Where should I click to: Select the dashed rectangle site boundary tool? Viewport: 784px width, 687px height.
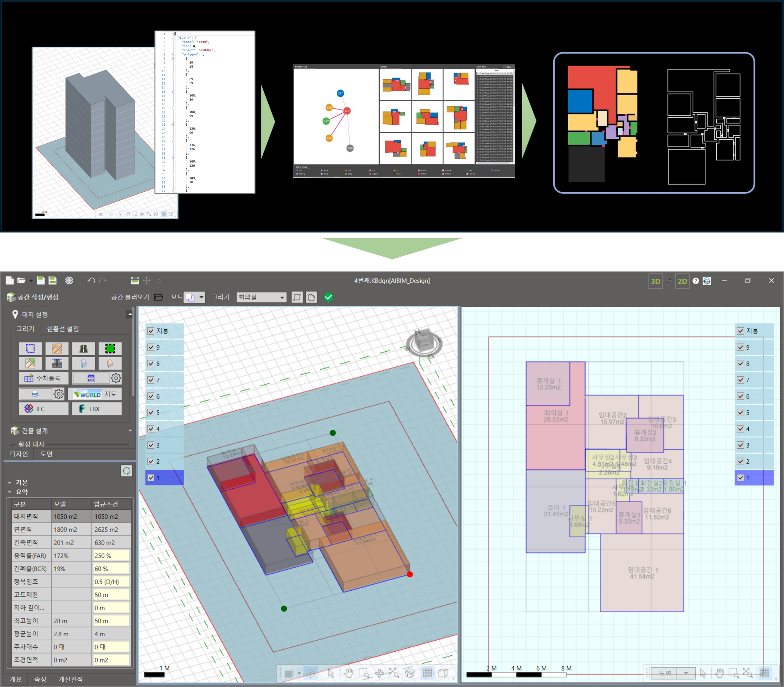coord(30,349)
